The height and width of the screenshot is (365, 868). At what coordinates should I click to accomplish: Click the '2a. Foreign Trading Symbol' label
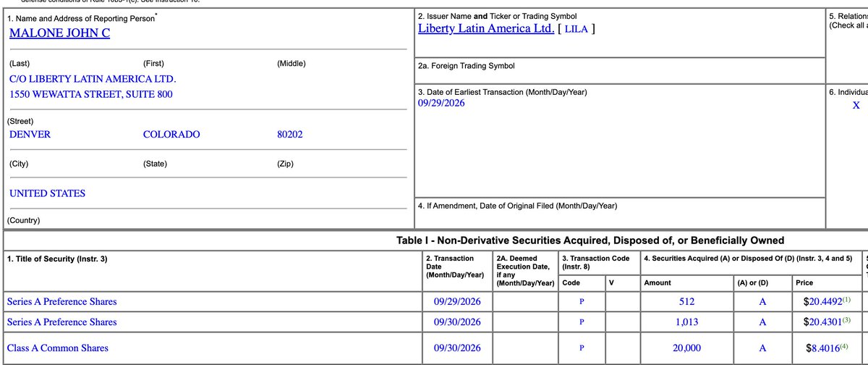click(467, 66)
